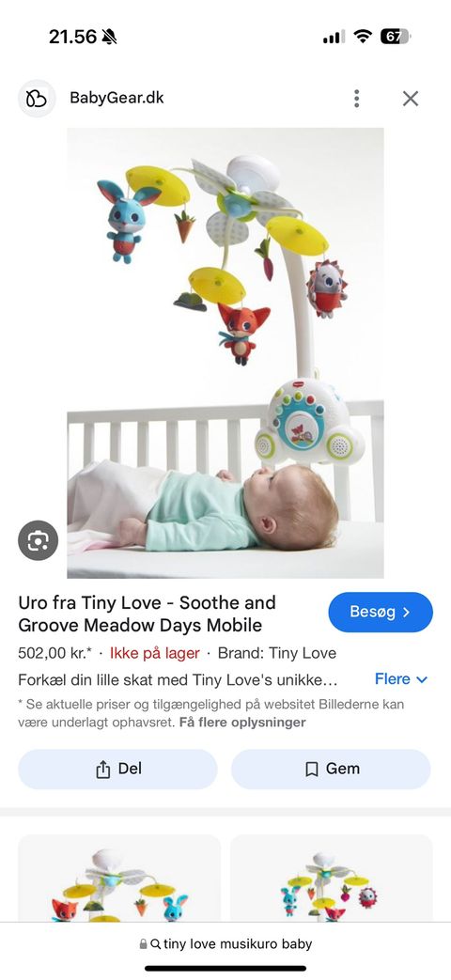Open Få flere oplysninger link
Screen dimensions: 451x980
[242, 723]
